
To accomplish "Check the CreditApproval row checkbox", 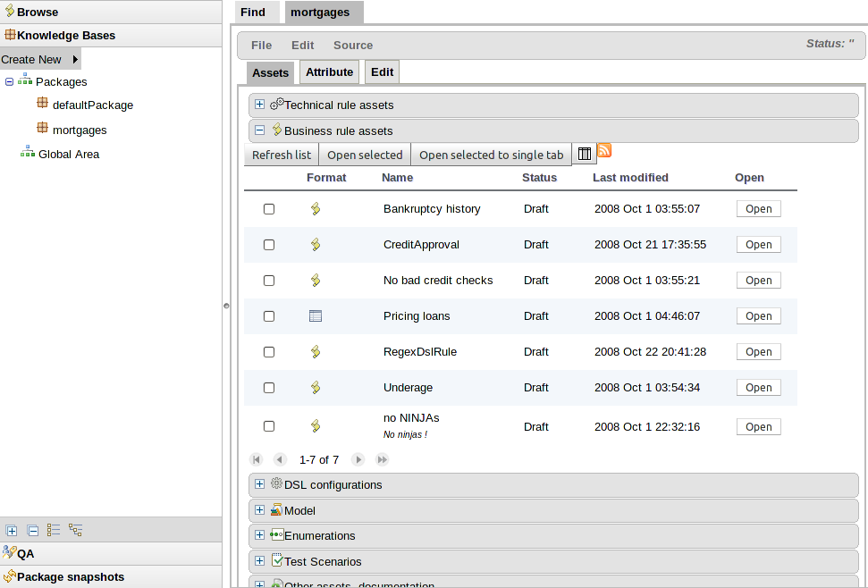I will click(x=269, y=245).
